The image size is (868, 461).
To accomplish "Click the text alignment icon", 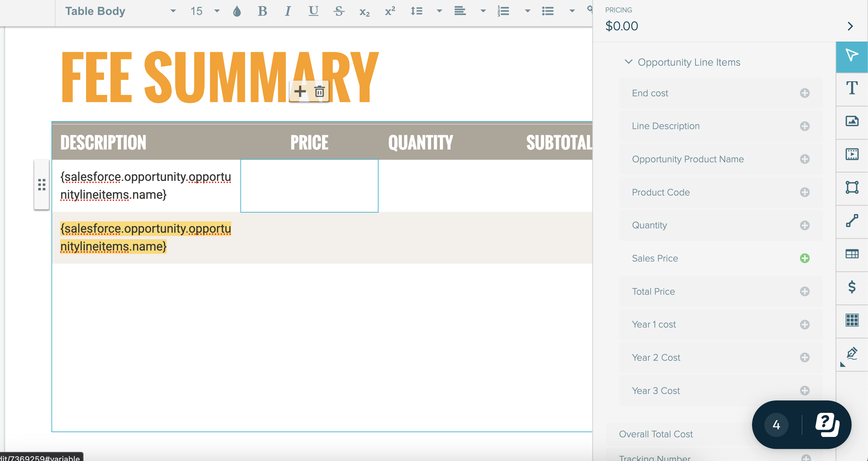I will pyautogui.click(x=460, y=11).
